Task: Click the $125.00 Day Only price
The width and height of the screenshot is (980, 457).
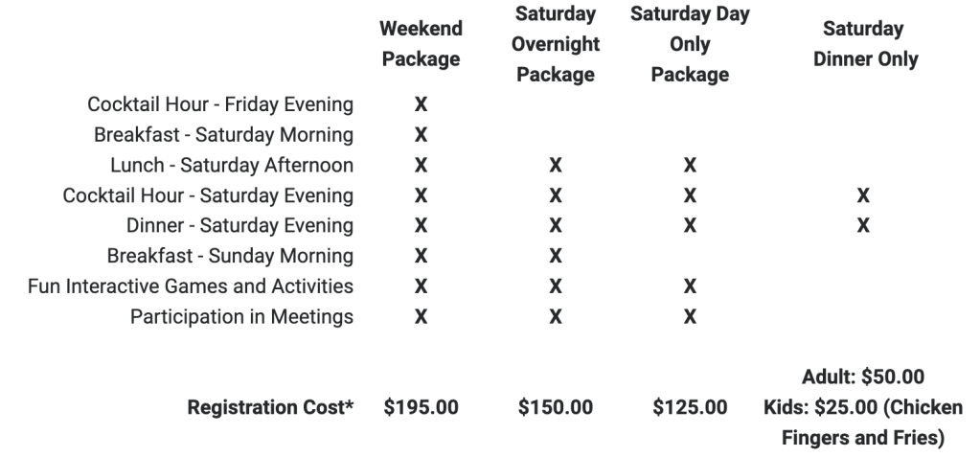Action: [x=689, y=407]
